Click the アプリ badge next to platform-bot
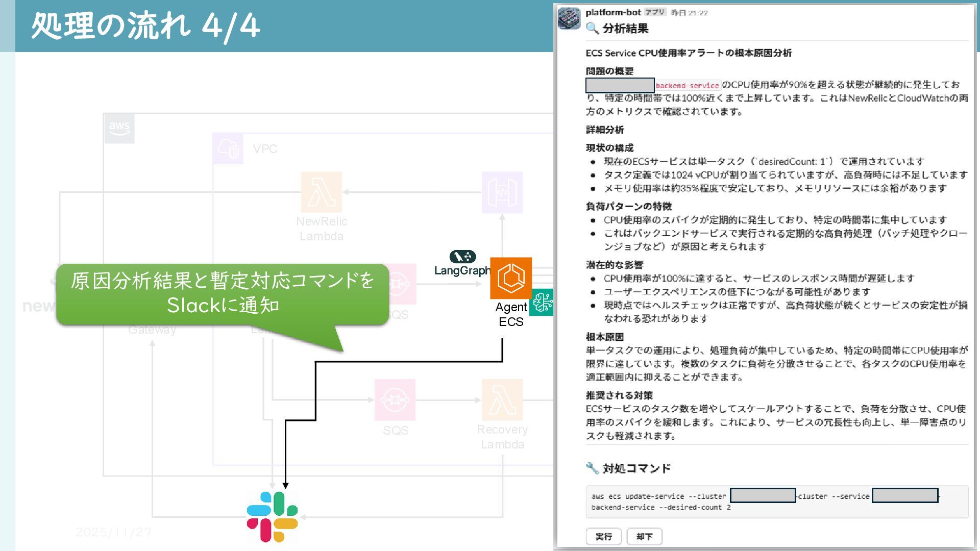Screen dimensions: 980x551 coord(655,12)
